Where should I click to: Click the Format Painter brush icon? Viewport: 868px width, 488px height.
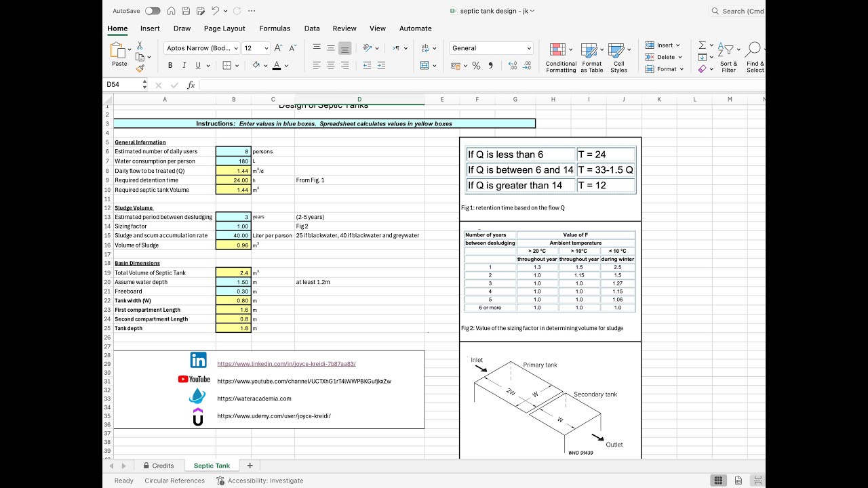(x=140, y=68)
